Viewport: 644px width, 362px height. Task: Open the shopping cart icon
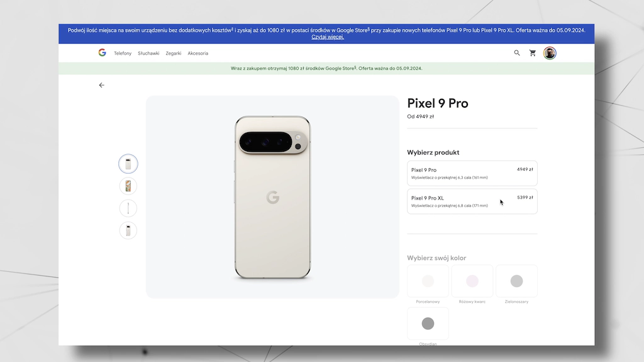pyautogui.click(x=533, y=53)
